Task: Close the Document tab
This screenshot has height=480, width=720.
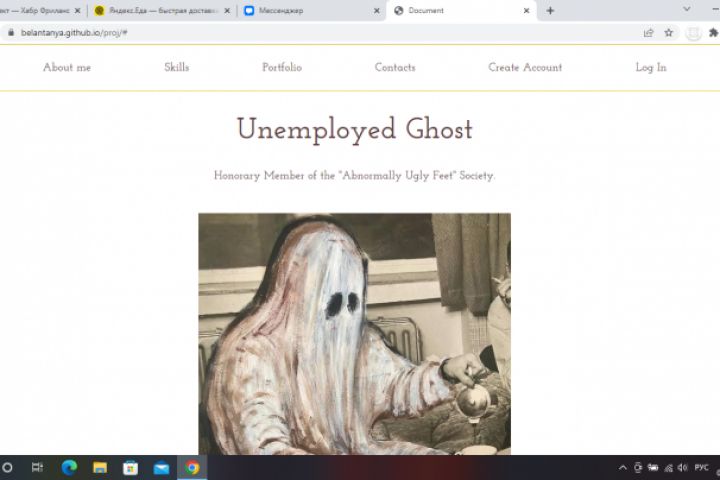Action: click(526, 11)
